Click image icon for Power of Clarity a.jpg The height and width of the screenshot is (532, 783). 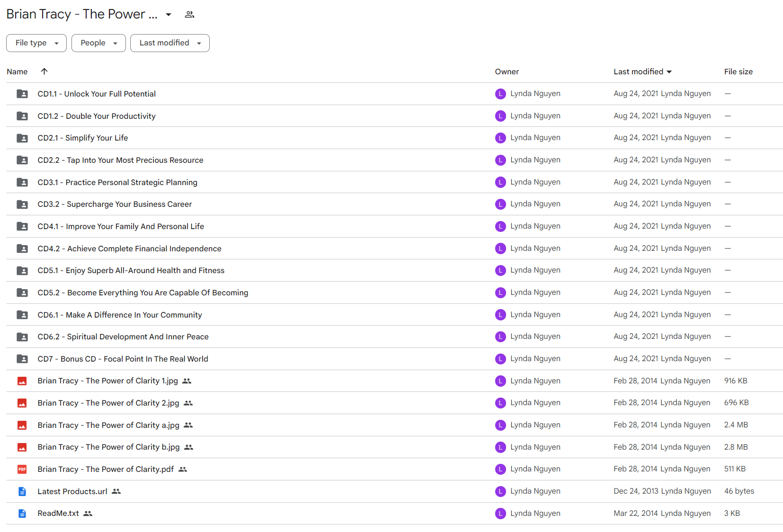point(22,425)
